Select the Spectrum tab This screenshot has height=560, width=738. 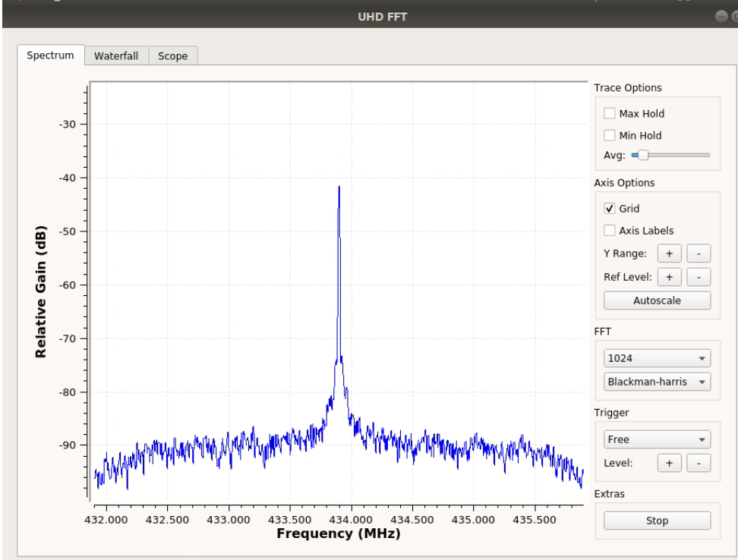pos(48,55)
